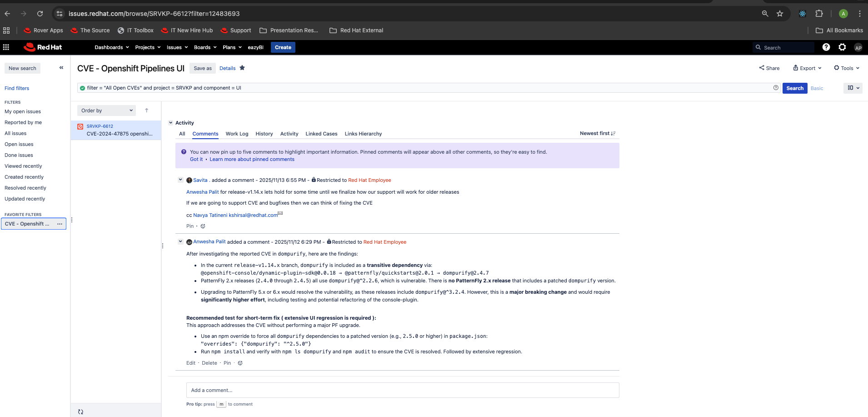Collapse Anwesha Palit's comment
The image size is (868, 417).
click(180, 241)
